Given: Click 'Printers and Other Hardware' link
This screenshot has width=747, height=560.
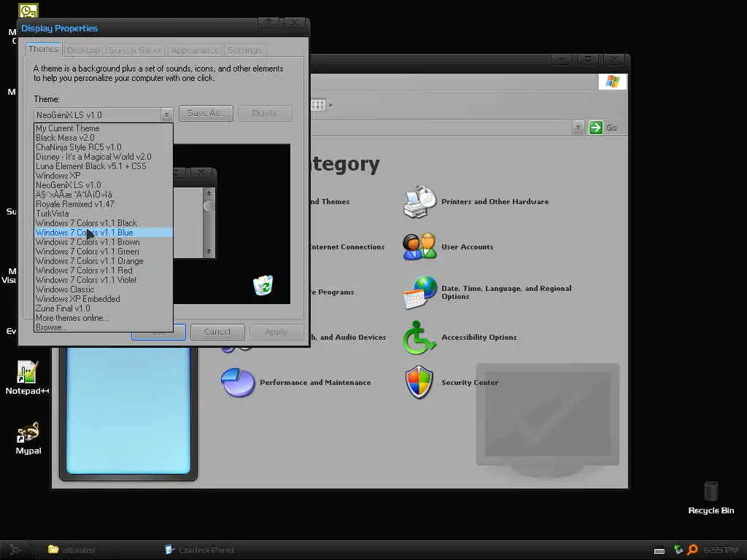Looking at the screenshot, I should coord(495,201).
